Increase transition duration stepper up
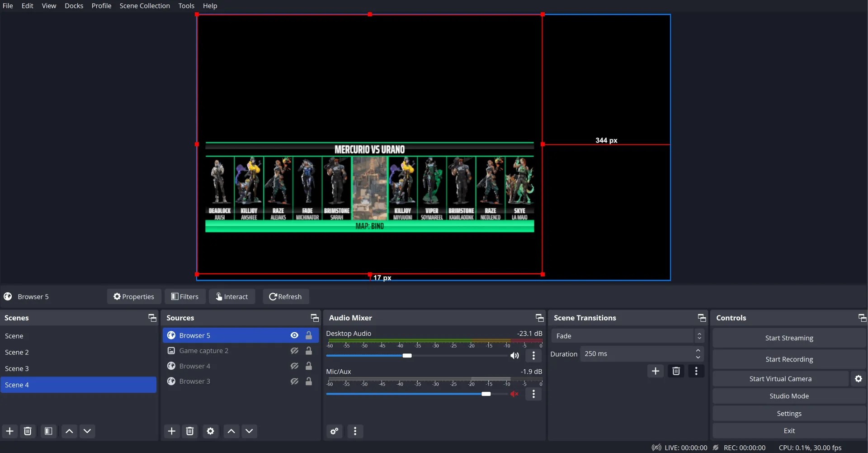 coord(698,350)
